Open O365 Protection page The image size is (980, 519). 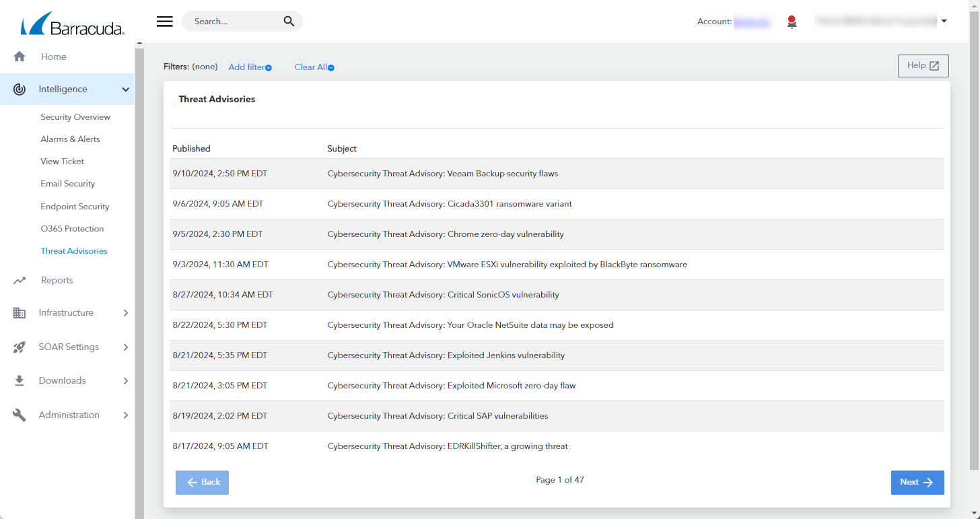click(x=72, y=229)
